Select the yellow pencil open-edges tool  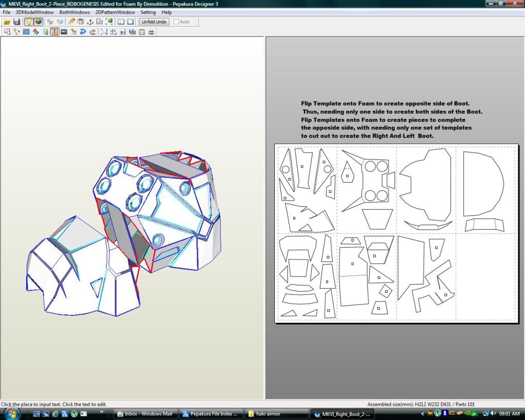(71, 22)
